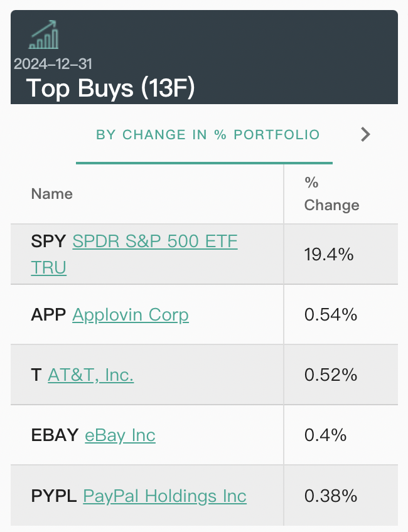
Task: Open the AT&T, Inc. link
Action: click(x=90, y=375)
